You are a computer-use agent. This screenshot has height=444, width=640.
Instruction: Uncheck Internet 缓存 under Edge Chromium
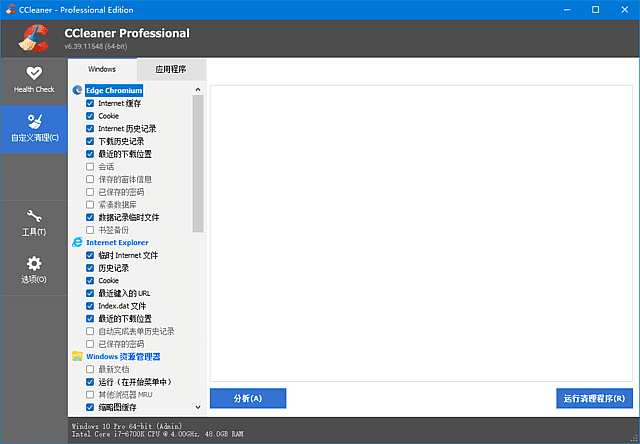click(90, 103)
